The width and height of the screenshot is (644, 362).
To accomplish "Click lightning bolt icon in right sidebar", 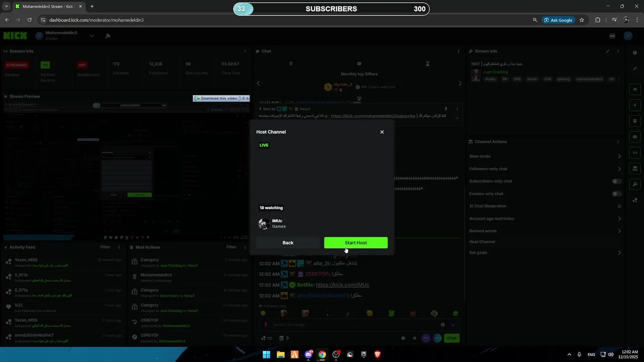I will [x=635, y=105].
